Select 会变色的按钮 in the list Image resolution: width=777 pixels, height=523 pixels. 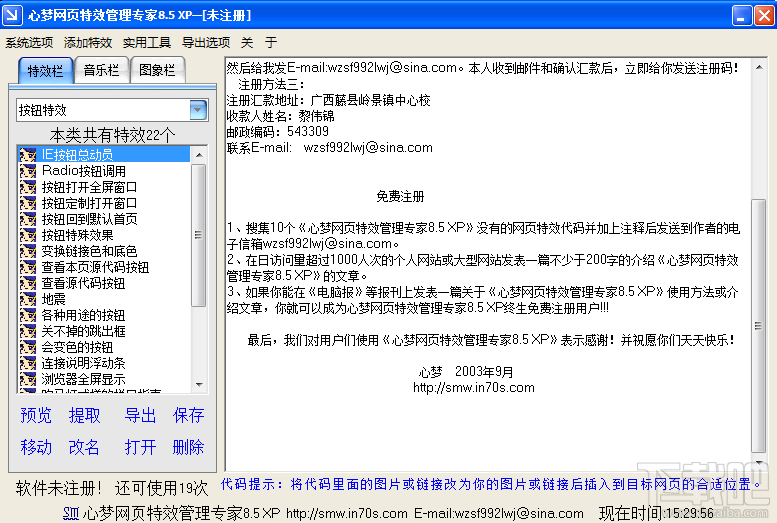pos(104,348)
